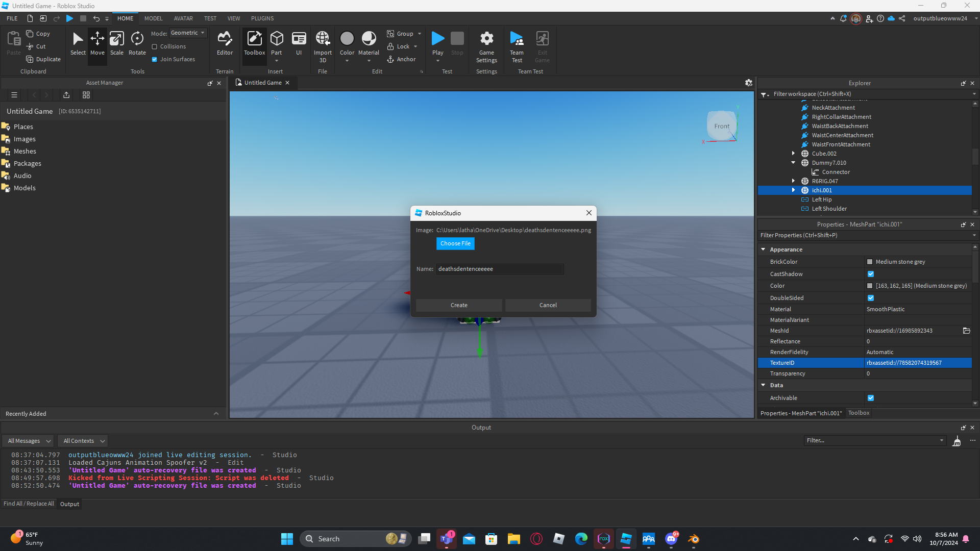The height and width of the screenshot is (551, 980).
Task: Expand the Cube.002 tree item
Action: (793, 154)
